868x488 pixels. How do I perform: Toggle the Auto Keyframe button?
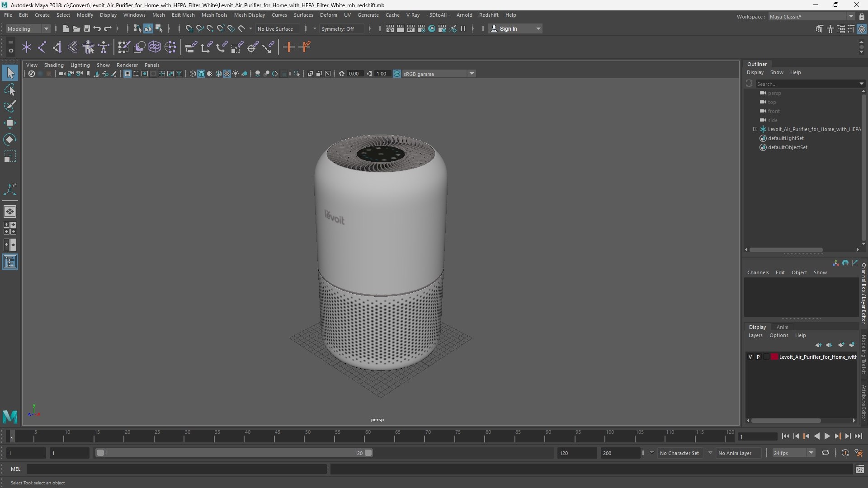coord(845,453)
